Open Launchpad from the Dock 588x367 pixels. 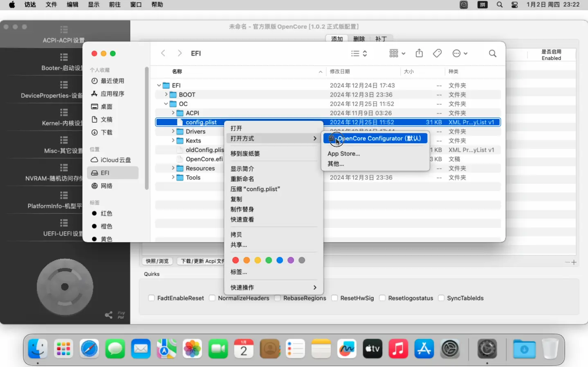tap(63, 349)
